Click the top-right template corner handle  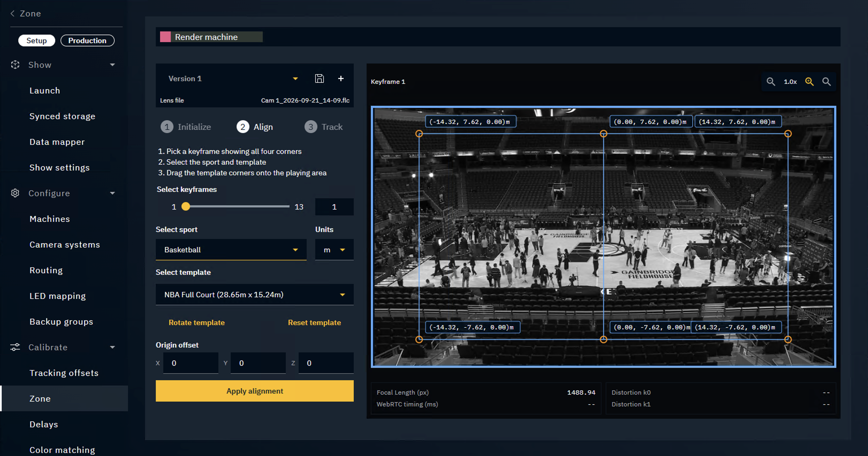point(788,134)
